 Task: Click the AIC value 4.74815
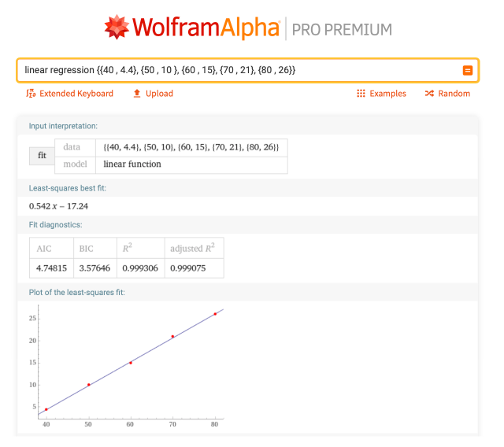(51, 268)
